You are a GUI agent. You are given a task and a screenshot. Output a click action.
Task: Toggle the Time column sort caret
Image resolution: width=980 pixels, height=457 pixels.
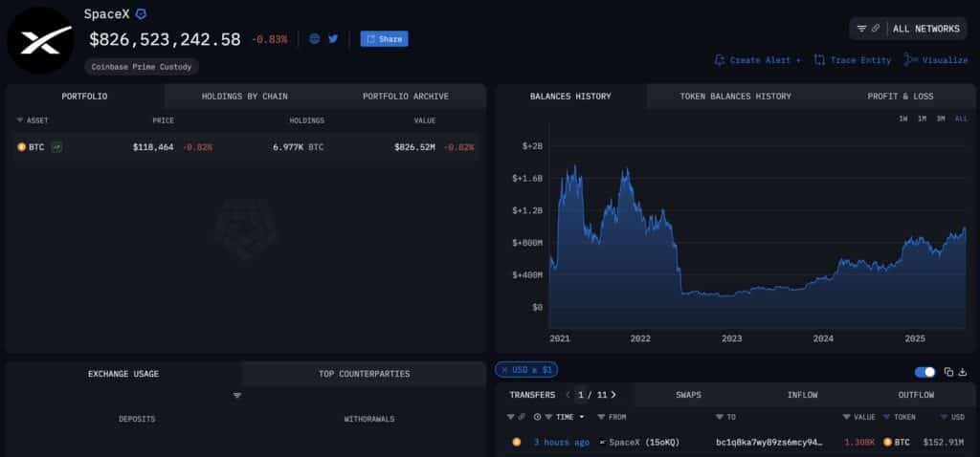(x=583, y=417)
